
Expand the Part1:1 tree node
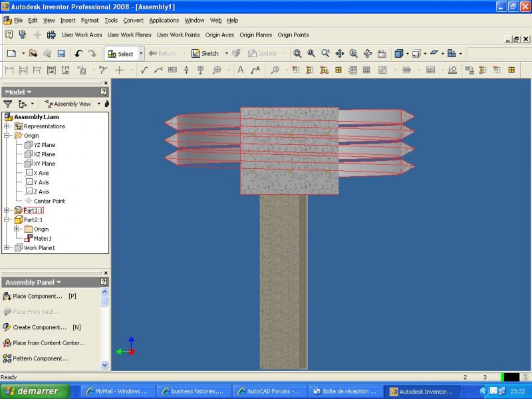[x=7, y=210]
